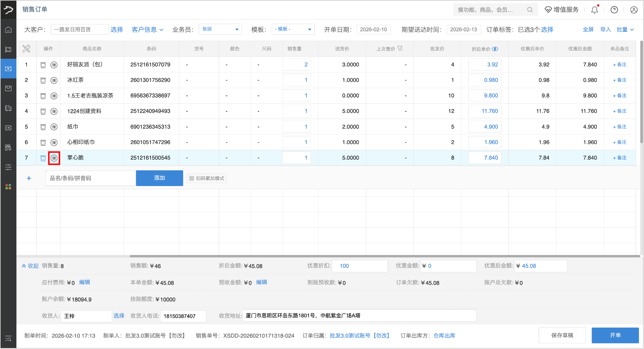
Task: Click the 上次售价 column filter icon
Action: (400, 48)
